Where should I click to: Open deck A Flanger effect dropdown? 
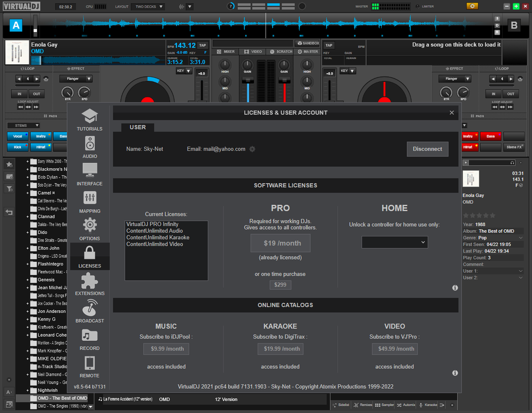[x=75, y=78]
